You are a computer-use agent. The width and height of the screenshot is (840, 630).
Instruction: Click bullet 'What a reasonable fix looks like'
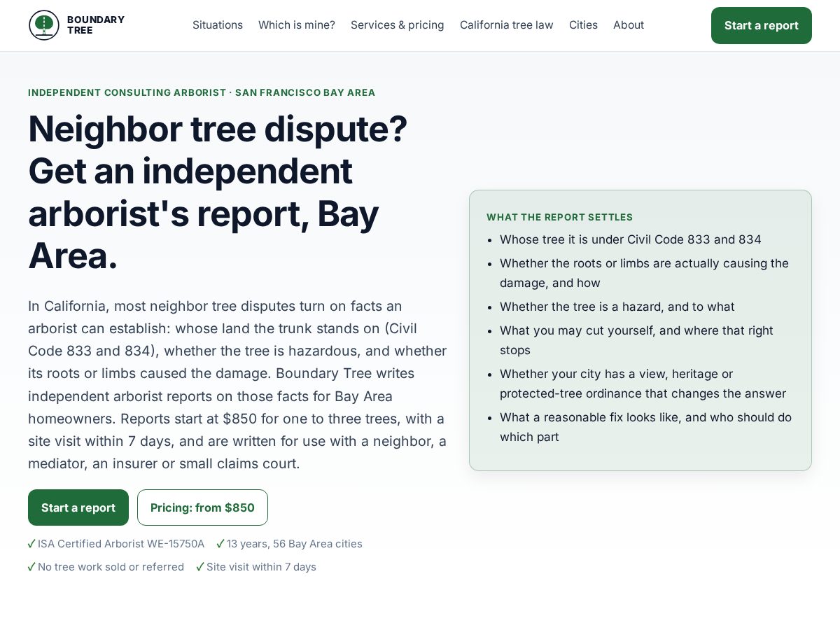[645, 427]
